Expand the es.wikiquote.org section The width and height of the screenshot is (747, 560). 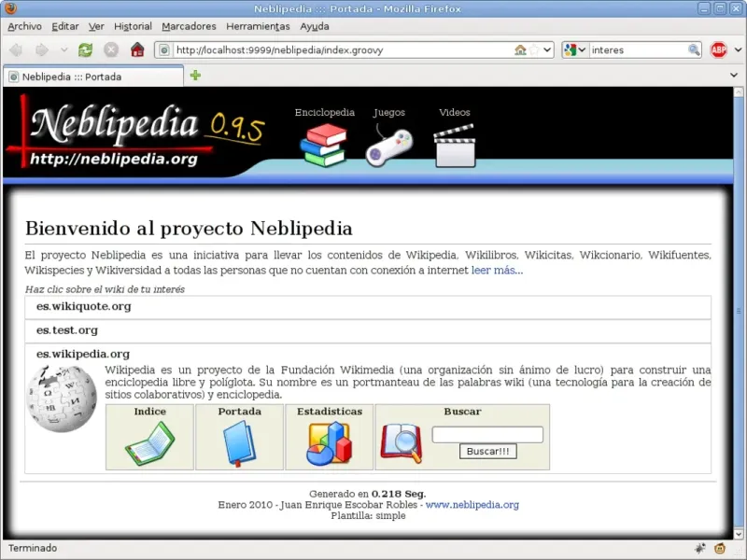(368, 307)
